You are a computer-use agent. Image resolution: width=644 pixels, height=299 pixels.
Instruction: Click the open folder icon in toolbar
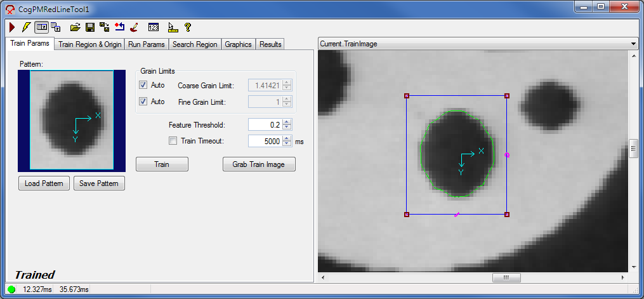tap(75, 27)
